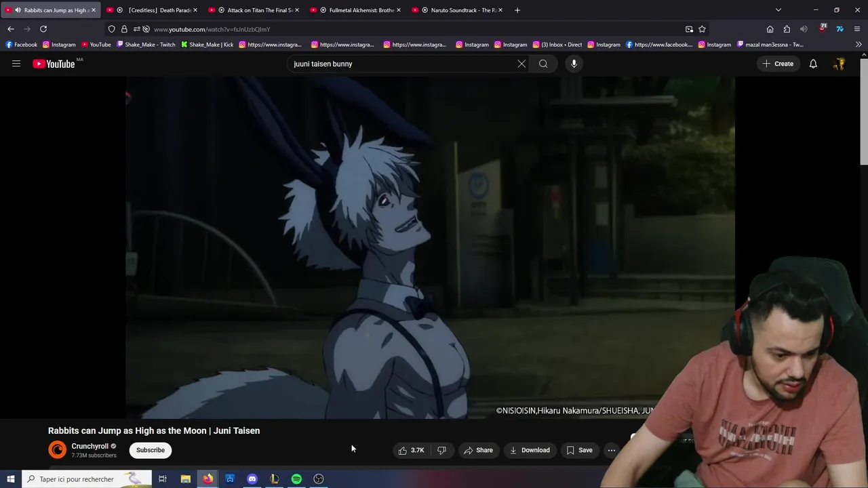This screenshot has width=868, height=488.
Task: Dislike the video with thumbs down
Action: (x=441, y=450)
